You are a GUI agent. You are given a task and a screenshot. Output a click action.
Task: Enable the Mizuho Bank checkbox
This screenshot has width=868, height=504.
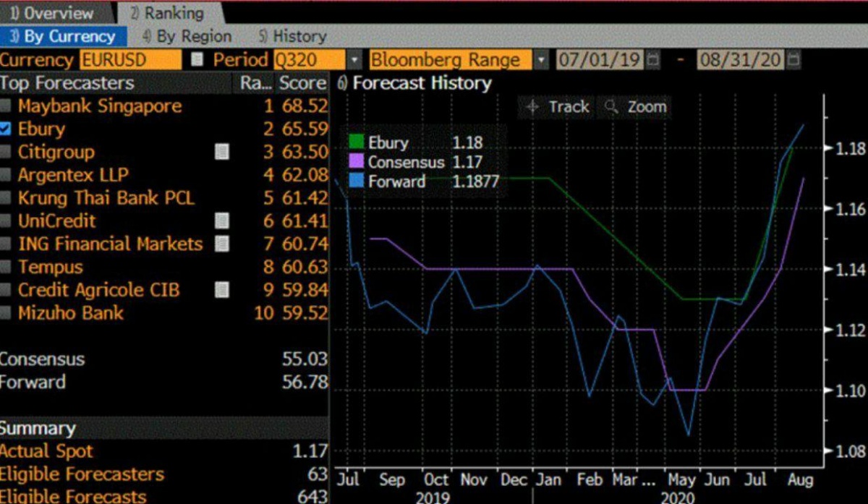(x=7, y=314)
